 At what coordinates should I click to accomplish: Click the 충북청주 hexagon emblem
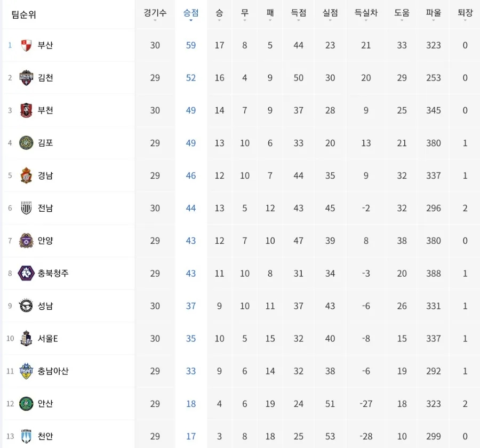tap(26, 273)
